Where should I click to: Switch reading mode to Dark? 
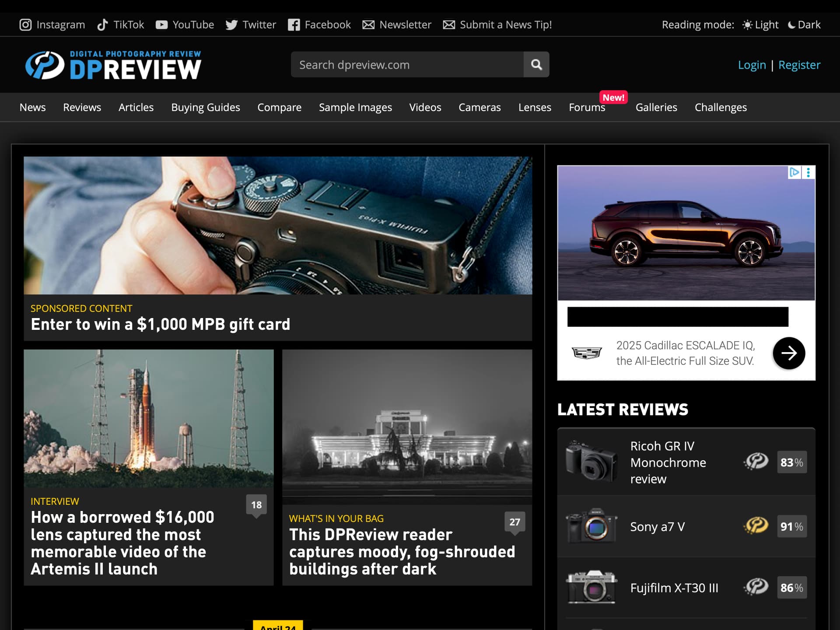[804, 25]
